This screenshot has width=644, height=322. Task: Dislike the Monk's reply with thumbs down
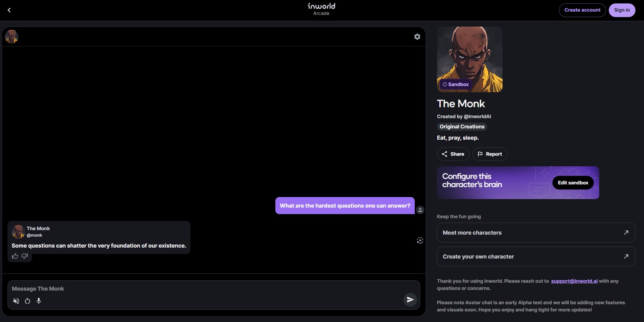(25, 256)
